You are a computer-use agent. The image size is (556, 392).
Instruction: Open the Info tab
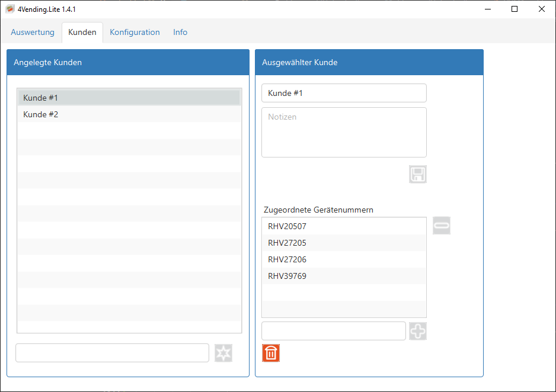180,32
